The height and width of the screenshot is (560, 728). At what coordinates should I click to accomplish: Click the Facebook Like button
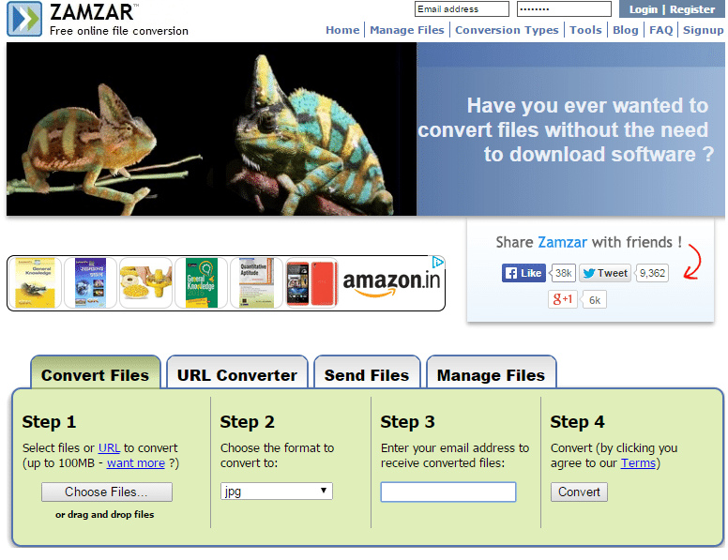(x=523, y=273)
